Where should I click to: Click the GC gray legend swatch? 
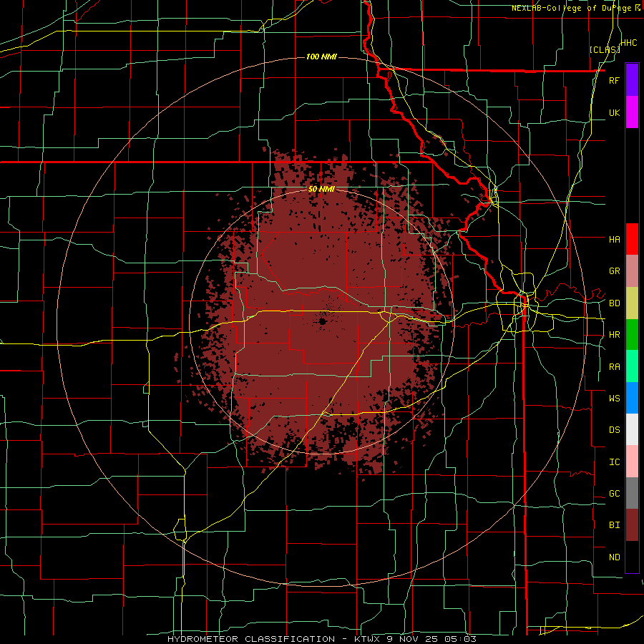[632, 493]
